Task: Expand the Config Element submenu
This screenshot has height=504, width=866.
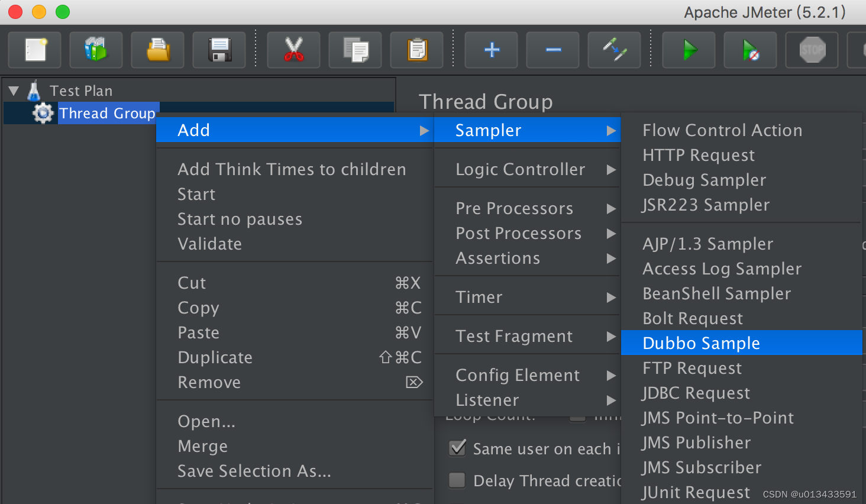Action: pos(527,375)
